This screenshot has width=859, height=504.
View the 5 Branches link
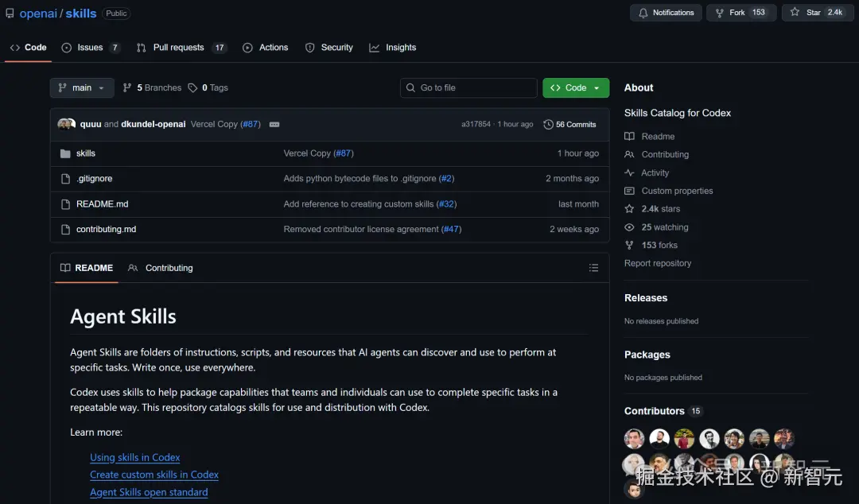click(152, 87)
